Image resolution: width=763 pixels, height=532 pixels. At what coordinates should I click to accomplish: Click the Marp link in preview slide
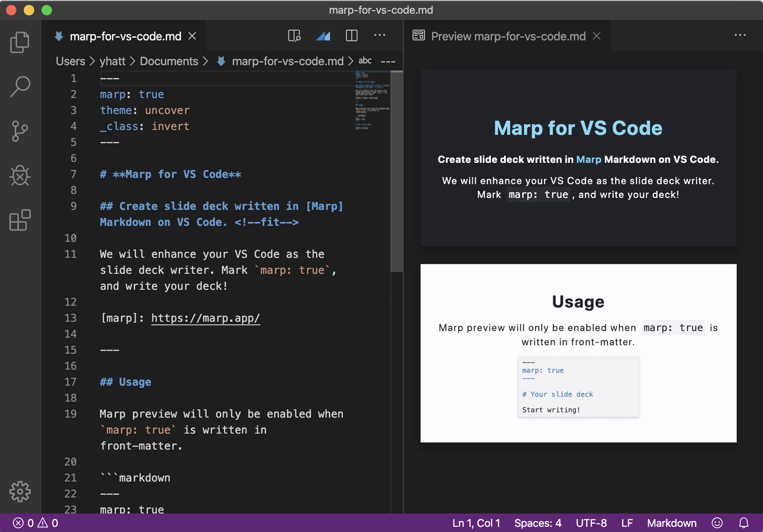point(588,159)
